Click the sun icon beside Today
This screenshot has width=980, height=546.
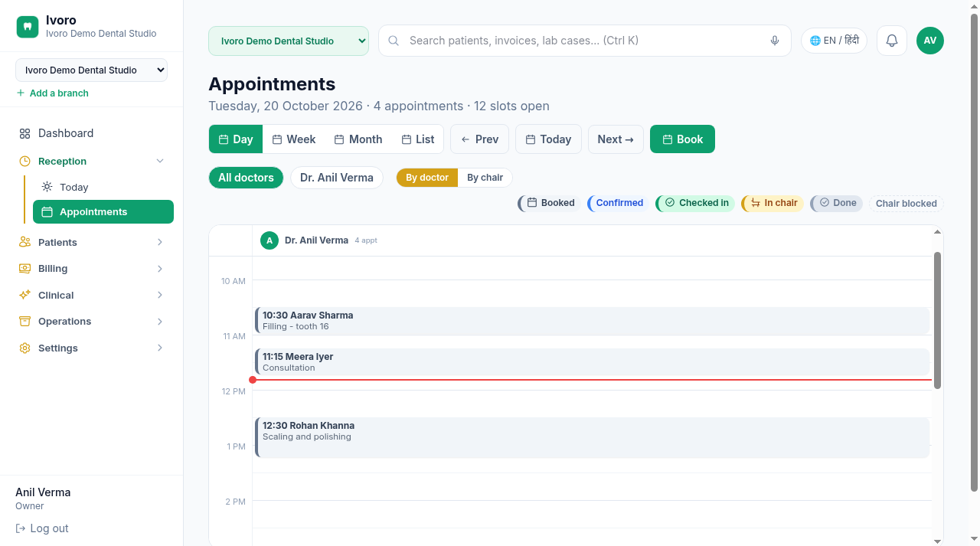point(47,187)
